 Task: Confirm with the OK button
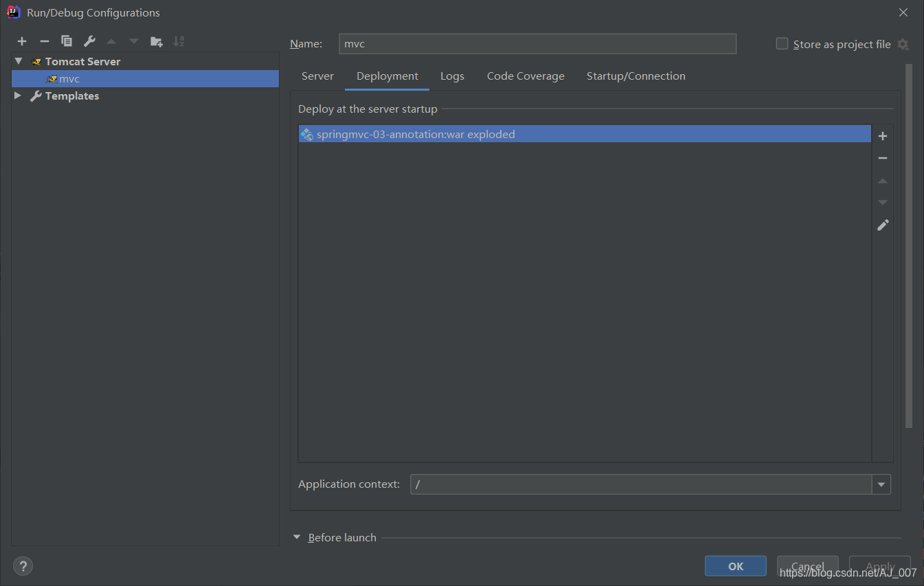[x=736, y=566]
